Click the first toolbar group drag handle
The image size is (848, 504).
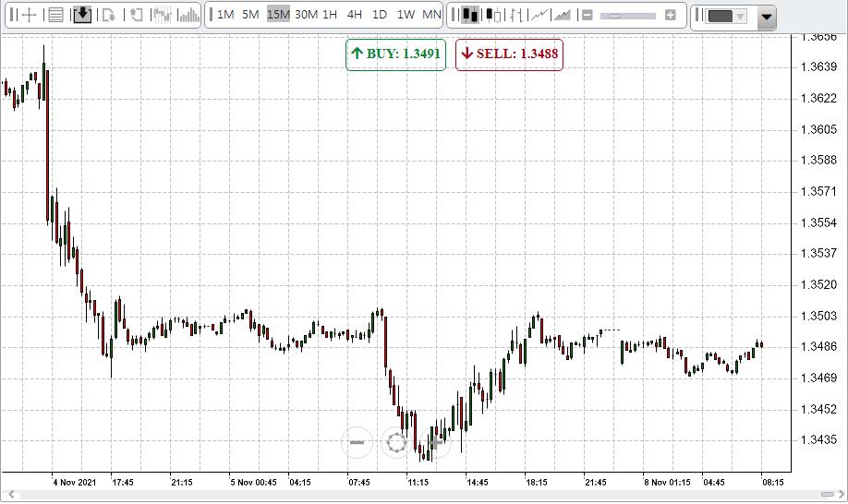pyautogui.click(x=12, y=15)
